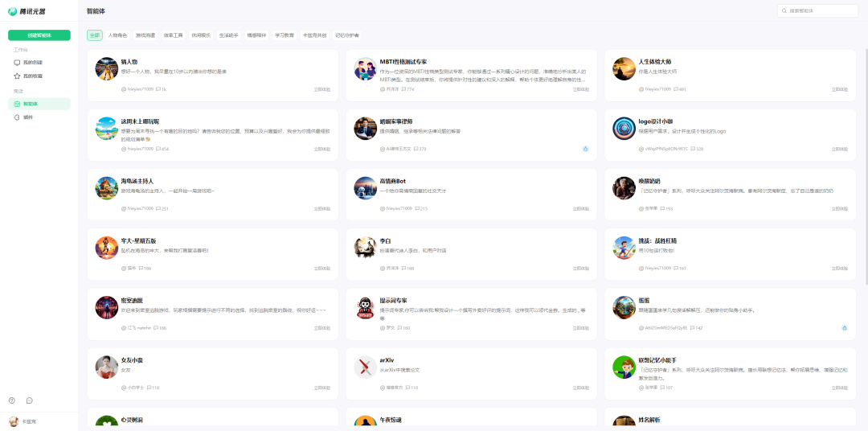Select the 学习教育 category tab
Viewport: 868px width, 431px height.
tap(285, 35)
